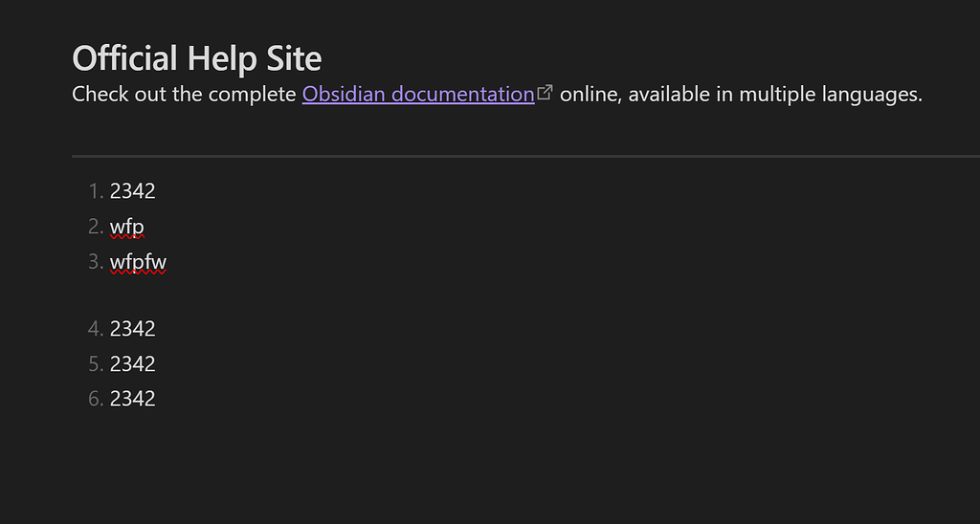Click the misspelled word wfp

[x=126, y=227]
